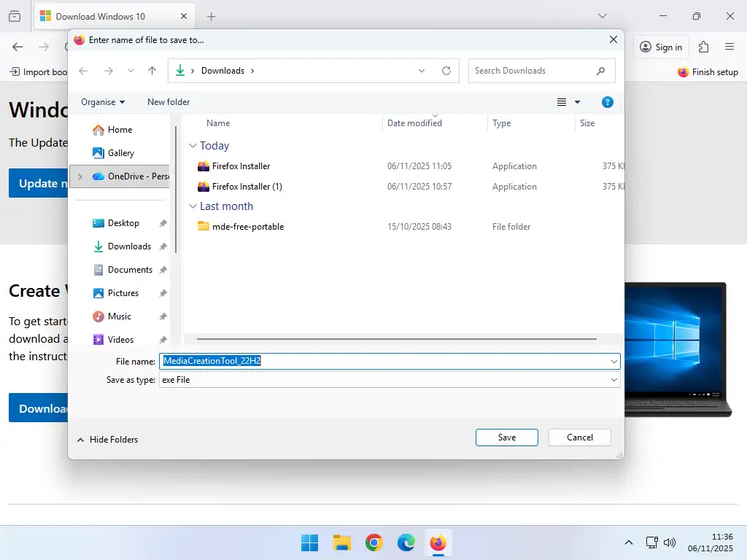Collapse the dialog with Hide Folders

click(x=107, y=439)
